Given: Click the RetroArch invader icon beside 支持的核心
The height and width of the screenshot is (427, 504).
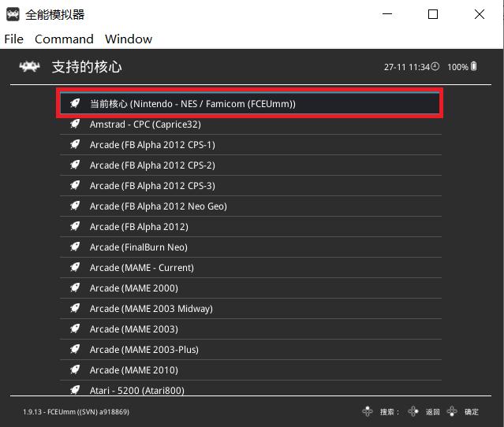Looking at the screenshot, I should coord(29,67).
